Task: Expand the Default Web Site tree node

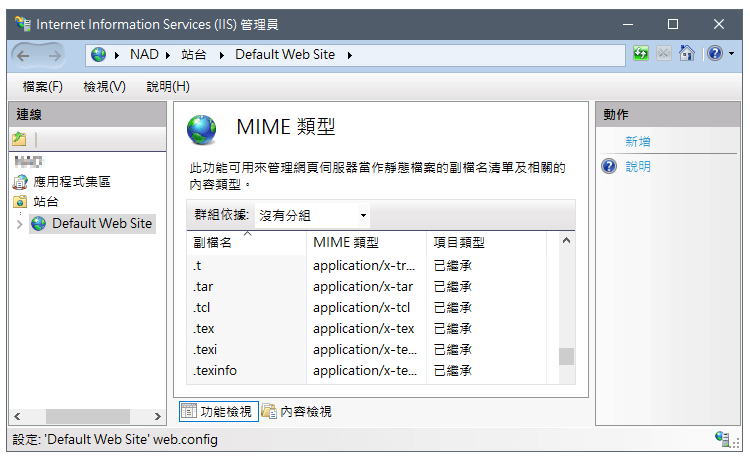Action: pos(20,224)
